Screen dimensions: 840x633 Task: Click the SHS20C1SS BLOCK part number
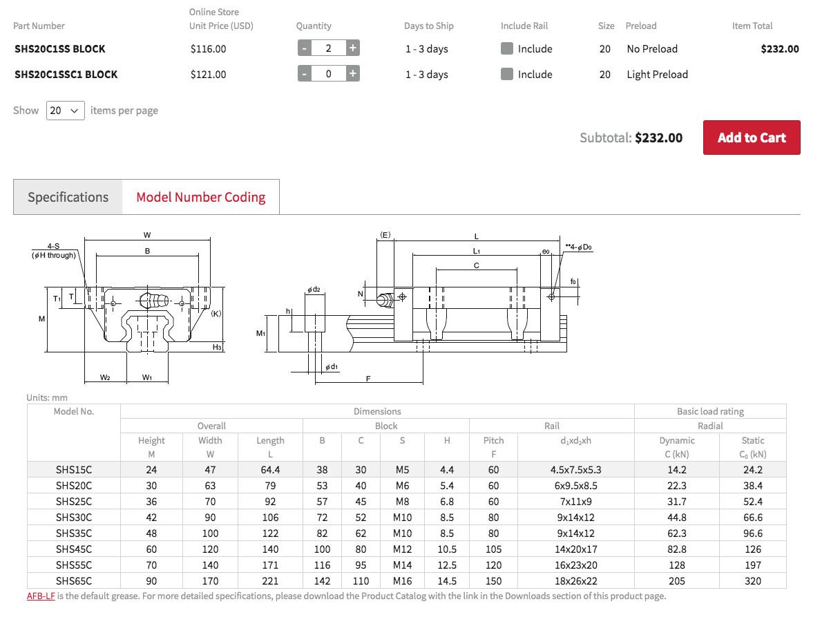(x=60, y=49)
